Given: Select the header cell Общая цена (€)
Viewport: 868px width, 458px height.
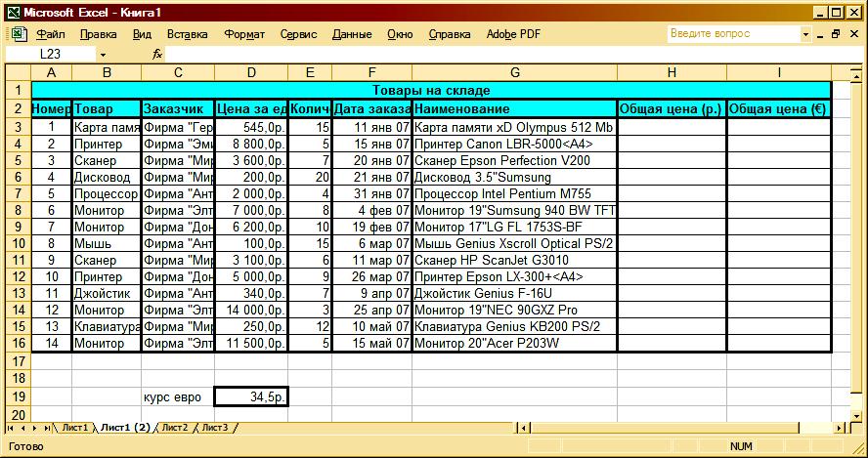Looking at the screenshot, I should pos(779,109).
